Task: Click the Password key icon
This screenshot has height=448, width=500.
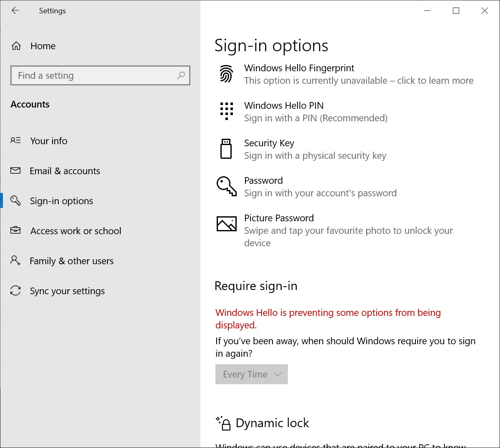Action: [x=227, y=186]
